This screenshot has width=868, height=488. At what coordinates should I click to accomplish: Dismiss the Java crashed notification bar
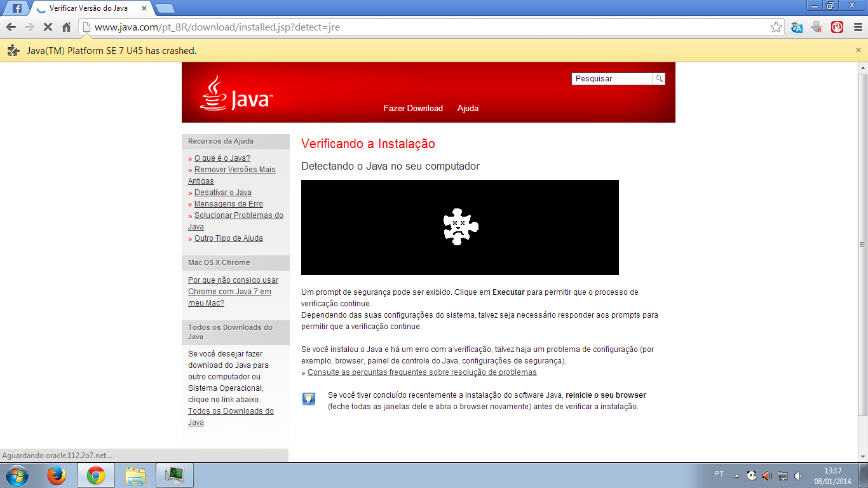(x=858, y=50)
